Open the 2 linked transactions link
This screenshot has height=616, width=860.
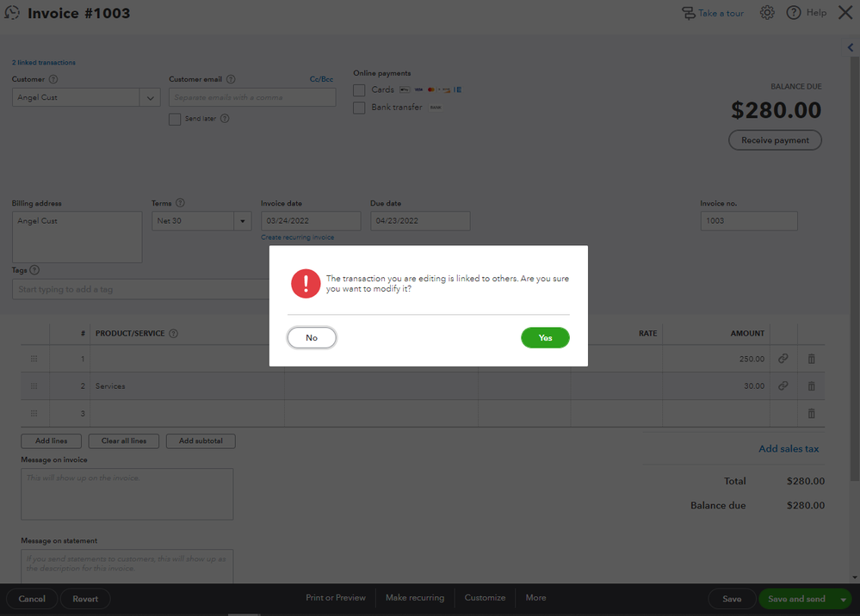[44, 63]
